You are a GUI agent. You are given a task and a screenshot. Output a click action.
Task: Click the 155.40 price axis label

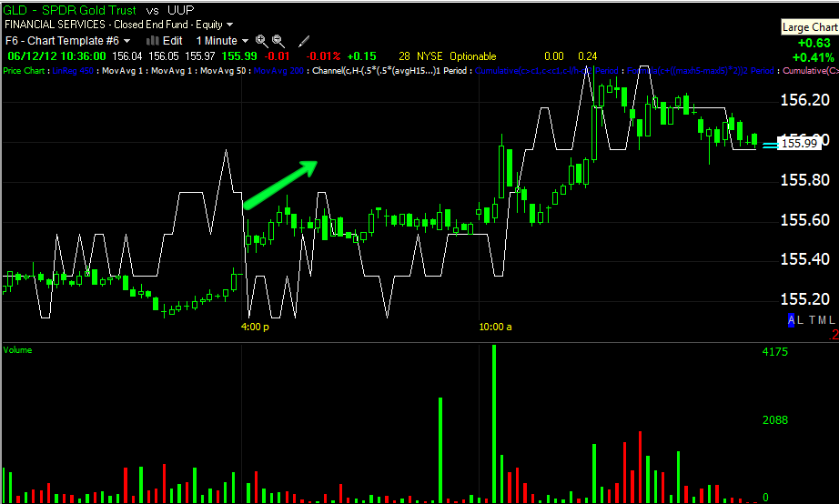(x=804, y=259)
